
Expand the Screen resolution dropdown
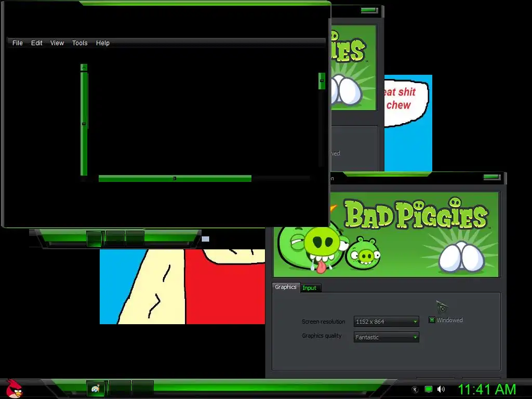386,321
